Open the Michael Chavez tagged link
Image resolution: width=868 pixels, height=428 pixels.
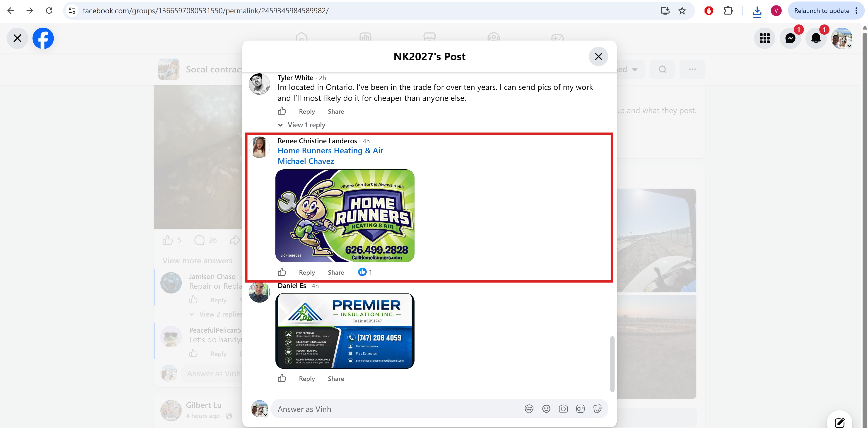(306, 161)
